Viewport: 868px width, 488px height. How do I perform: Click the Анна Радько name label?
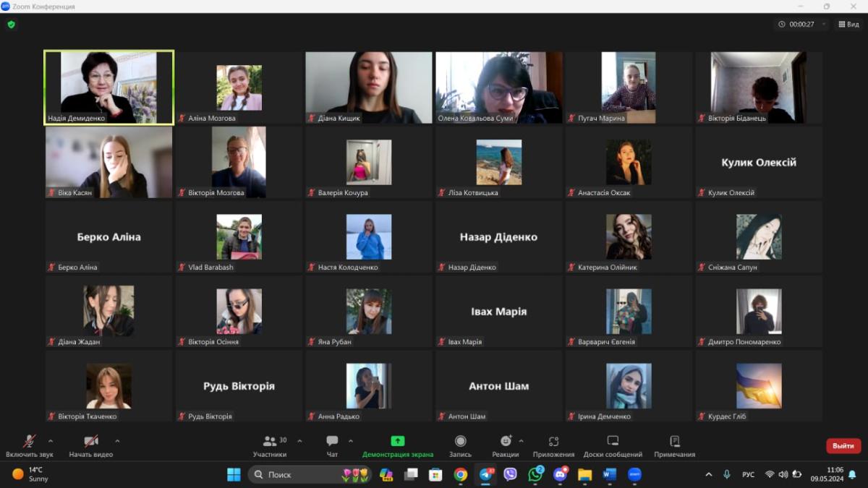point(339,416)
